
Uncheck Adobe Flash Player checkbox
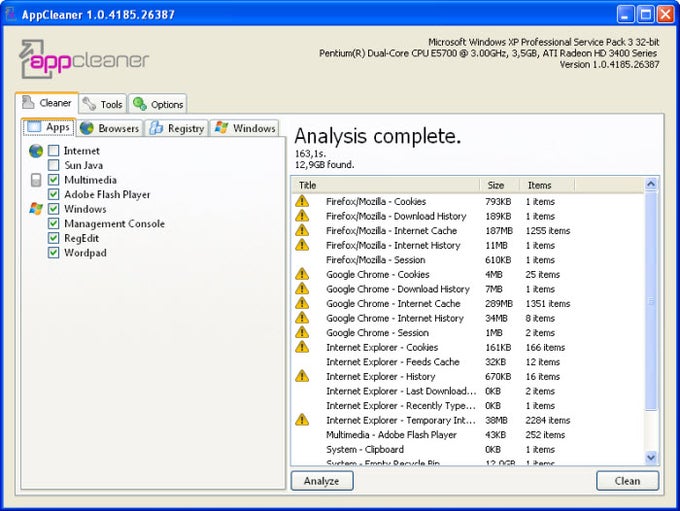(53, 194)
